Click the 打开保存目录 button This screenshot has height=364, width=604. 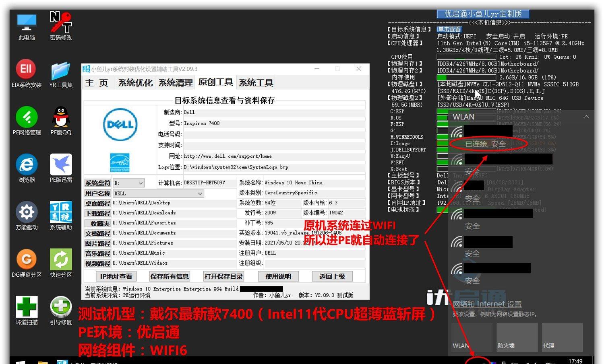[x=223, y=276]
